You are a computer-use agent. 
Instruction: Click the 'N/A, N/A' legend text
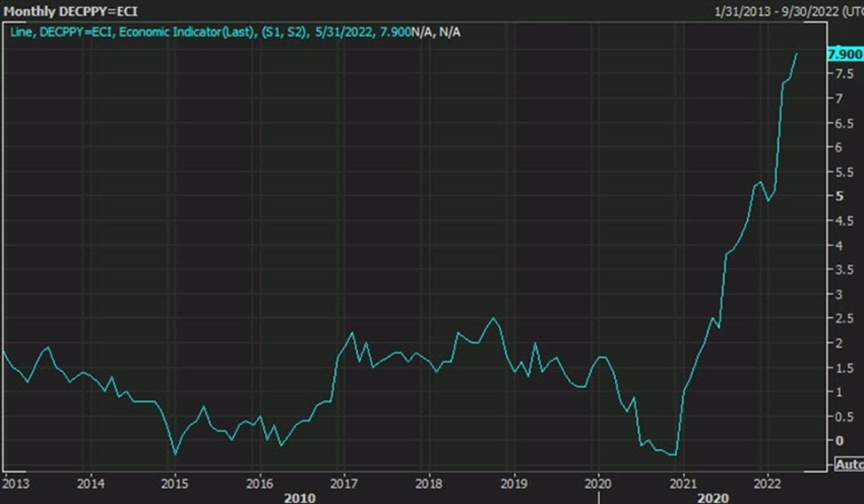pos(436,32)
